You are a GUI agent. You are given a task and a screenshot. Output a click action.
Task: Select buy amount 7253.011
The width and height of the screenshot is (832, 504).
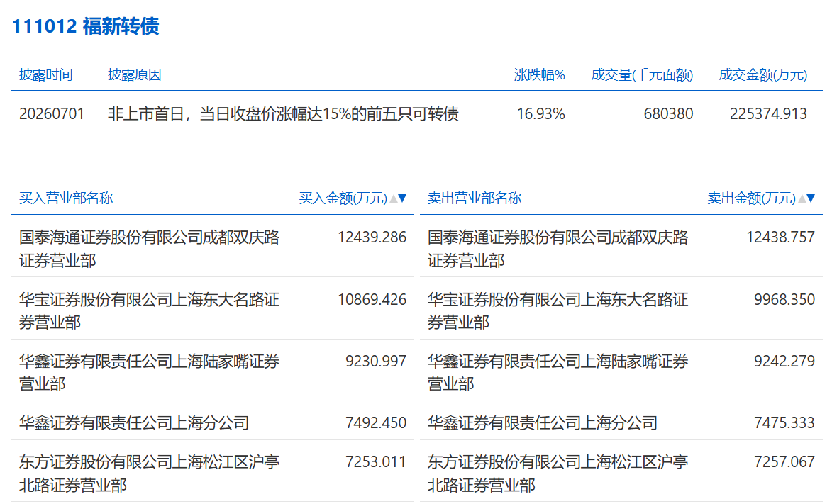[x=376, y=462]
